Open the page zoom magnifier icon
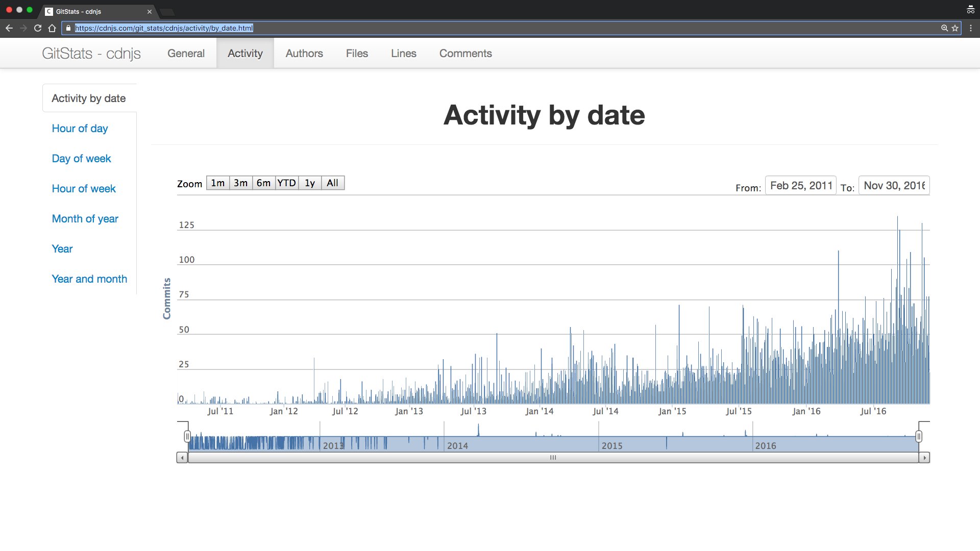The image size is (980, 551). click(944, 28)
